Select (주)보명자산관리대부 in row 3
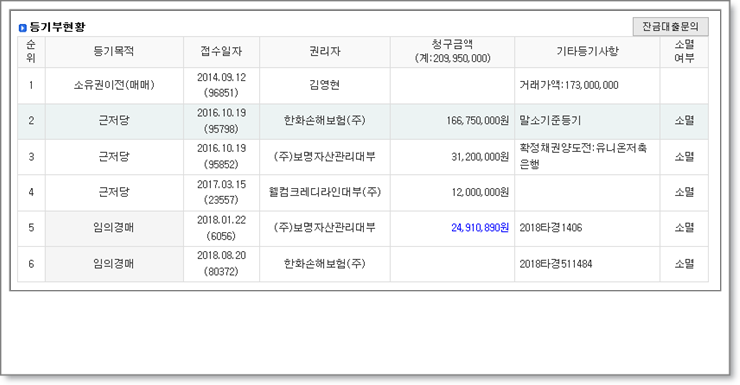 (x=325, y=157)
